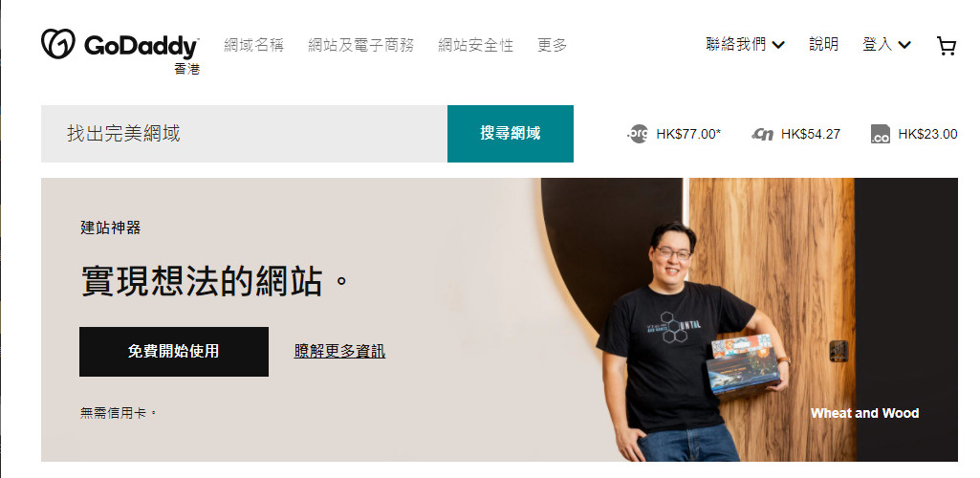This screenshot has width=980, height=478.
Task: Open the 更多 menu
Action: [552, 45]
